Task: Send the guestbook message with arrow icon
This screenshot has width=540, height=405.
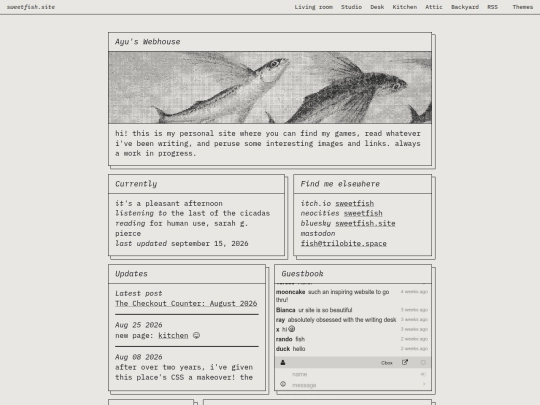Action: click(x=424, y=384)
